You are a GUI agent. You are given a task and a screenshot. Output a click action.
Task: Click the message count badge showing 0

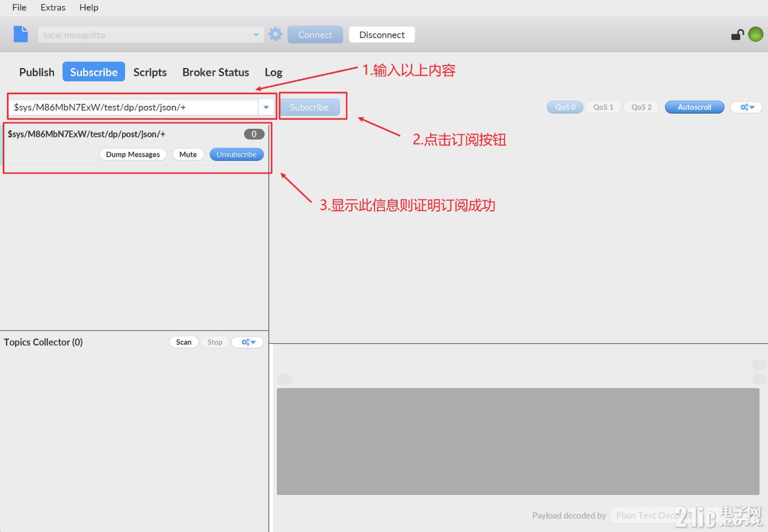tap(254, 134)
